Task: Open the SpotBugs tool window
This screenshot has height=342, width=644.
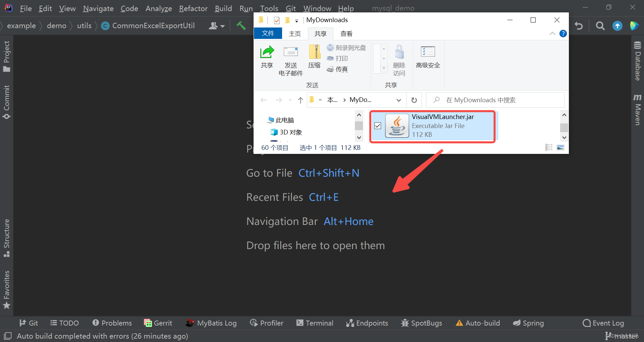Action: 421,323
